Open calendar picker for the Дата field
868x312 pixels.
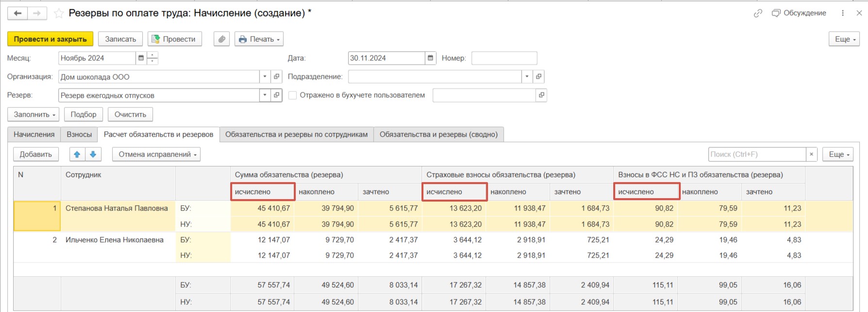point(430,58)
